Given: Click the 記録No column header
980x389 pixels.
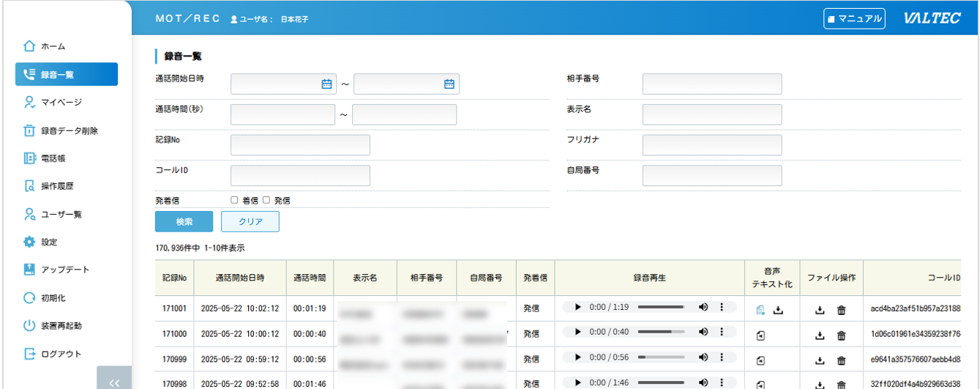Looking at the screenshot, I should pyautogui.click(x=175, y=278).
